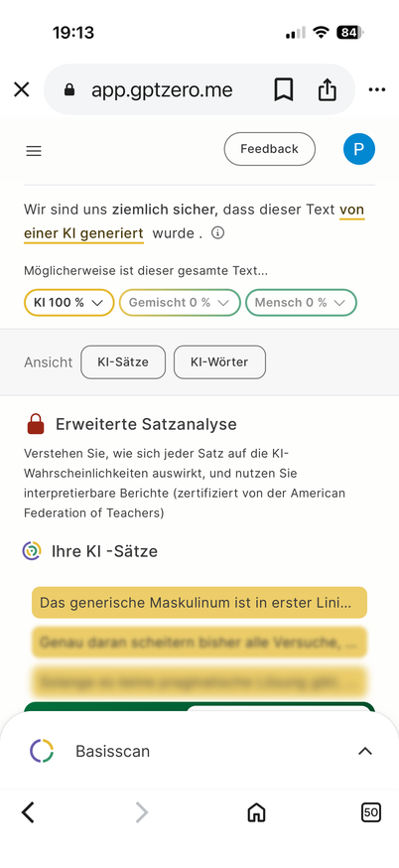Viewport: 399px width, 868px height.
Task: Click the info icon after 'wurde'
Action: tap(218, 233)
